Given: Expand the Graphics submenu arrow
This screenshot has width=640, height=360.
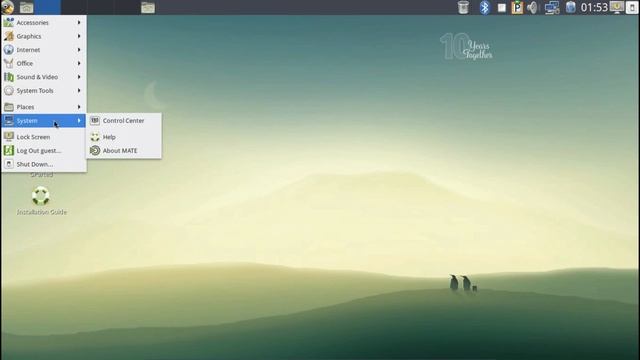Looking at the screenshot, I should click(x=79, y=36).
